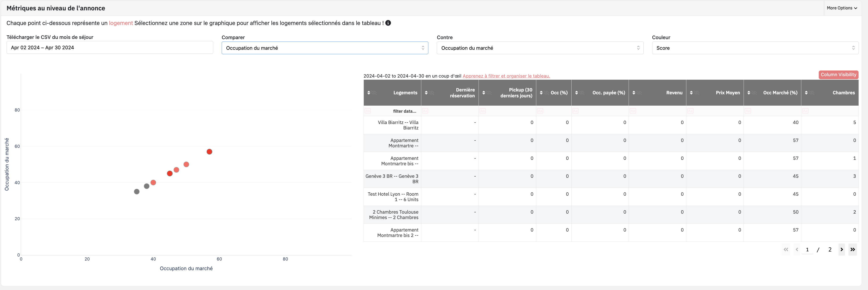Toggle case-sensitive filter for Chambres column

(x=805, y=111)
